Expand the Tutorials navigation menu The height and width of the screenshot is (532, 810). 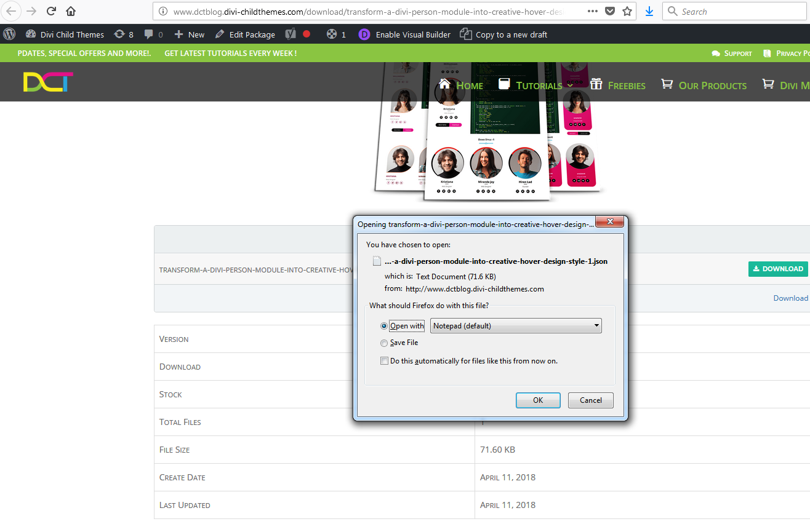click(x=535, y=85)
